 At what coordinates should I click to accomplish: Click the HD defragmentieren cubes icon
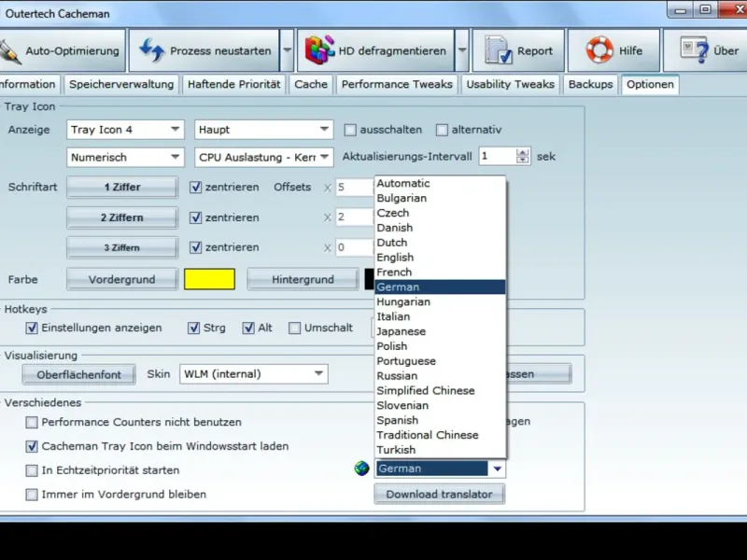click(x=319, y=50)
